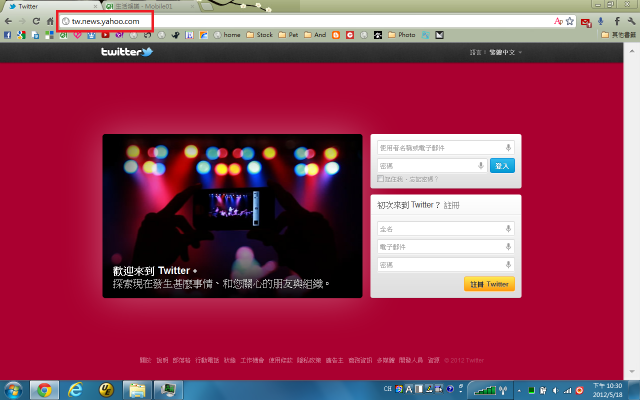Image resolution: width=640 pixels, height=400 pixels.
Task: Click the blue 登入 sign in button
Action: (x=502, y=166)
